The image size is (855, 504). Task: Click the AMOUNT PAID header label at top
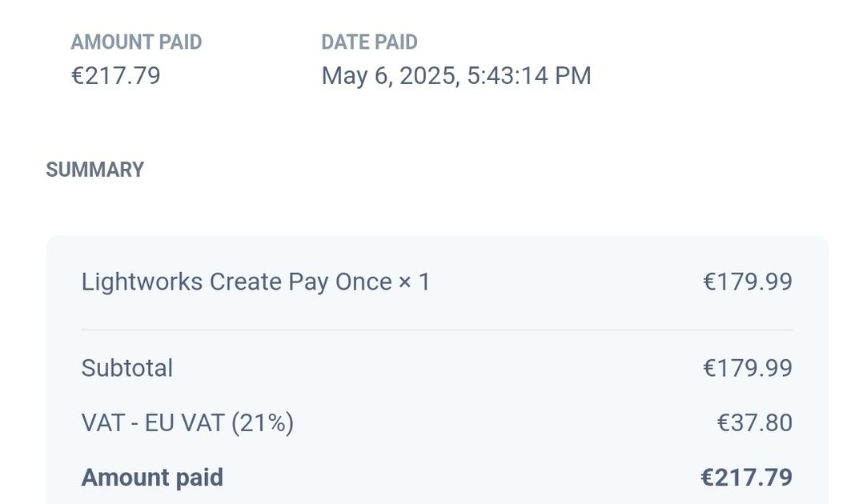(136, 42)
